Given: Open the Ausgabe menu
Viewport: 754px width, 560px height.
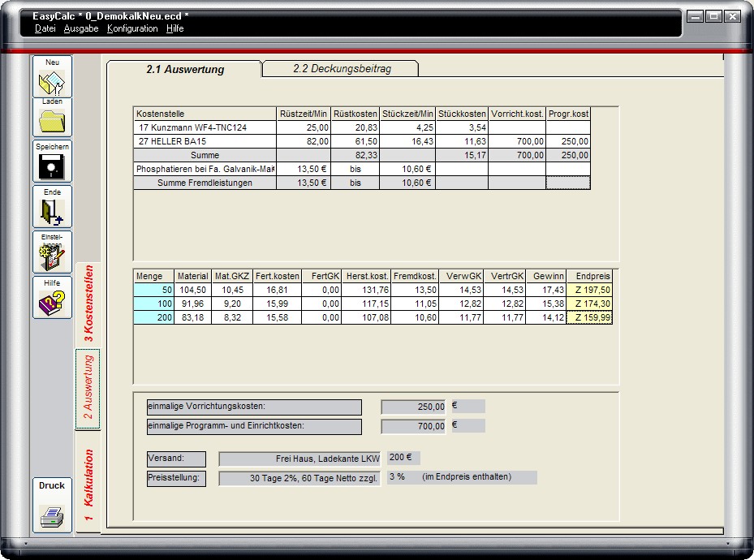Looking at the screenshot, I should tap(81, 28).
